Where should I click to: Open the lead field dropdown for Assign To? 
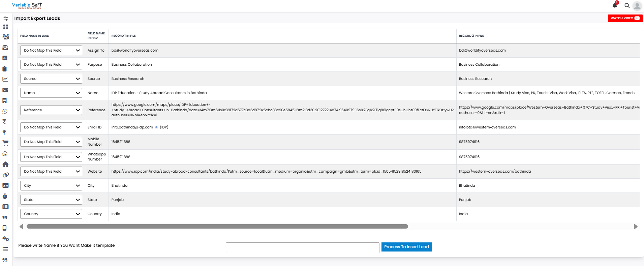point(51,51)
